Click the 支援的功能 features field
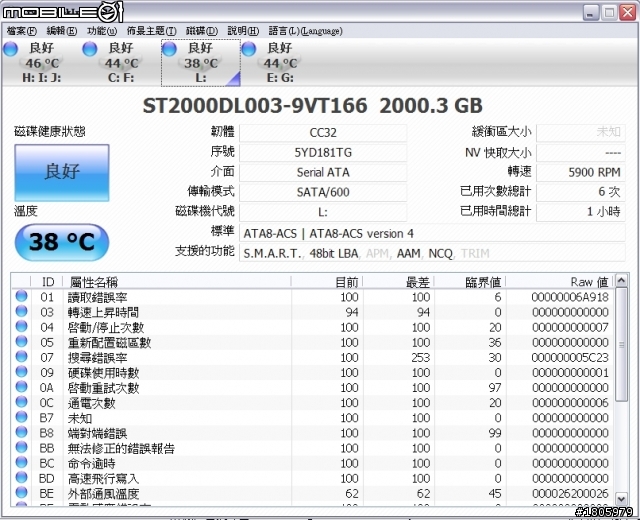 tap(432, 253)
